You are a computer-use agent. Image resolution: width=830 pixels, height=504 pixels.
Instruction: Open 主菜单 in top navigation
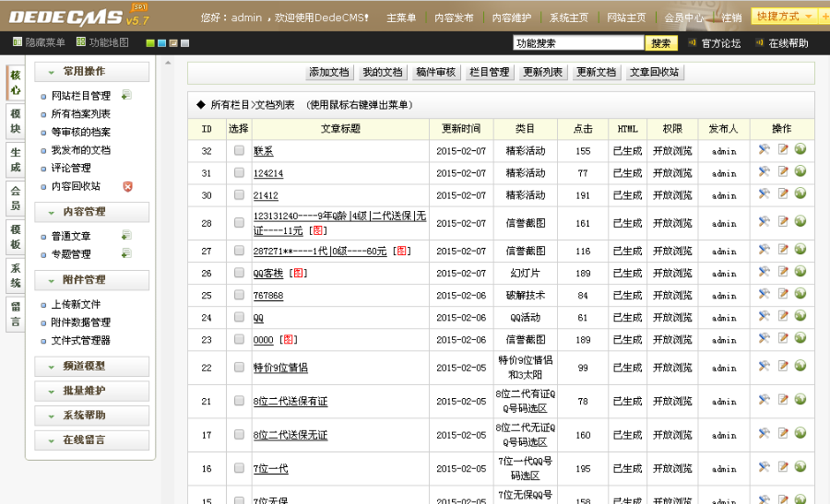coord(401,18)
